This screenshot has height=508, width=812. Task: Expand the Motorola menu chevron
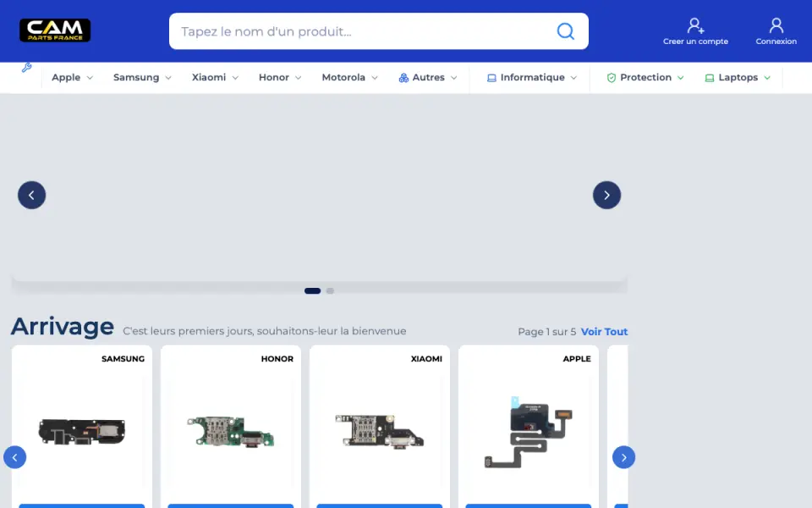click(x=375, y=78)
